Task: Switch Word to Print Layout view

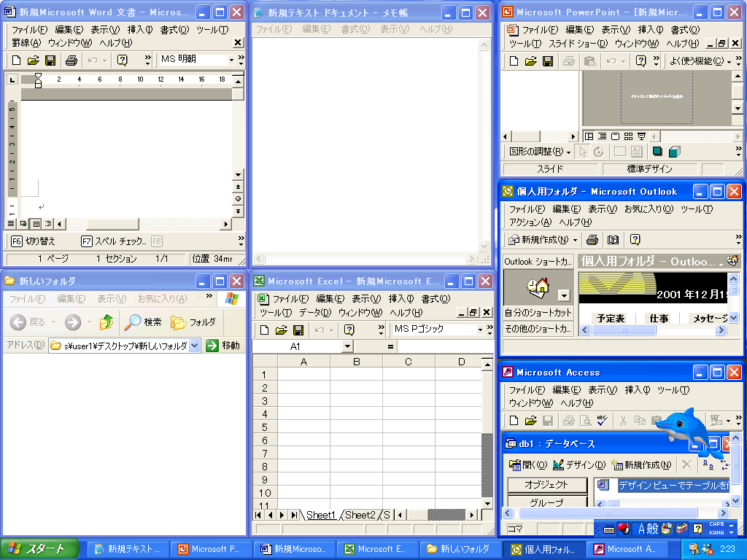Action: pyautogui.click(x=36, y=224)
